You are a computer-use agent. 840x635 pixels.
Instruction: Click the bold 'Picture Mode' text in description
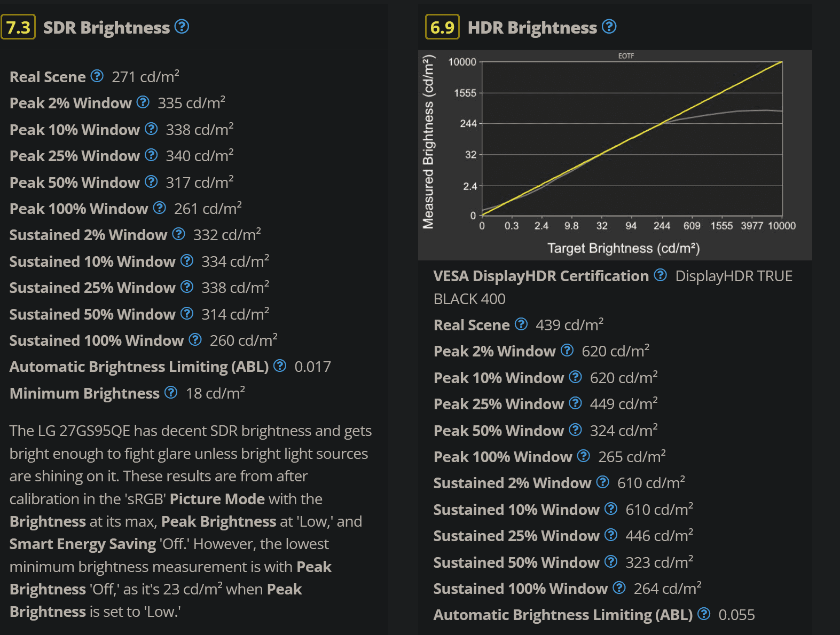point(217,499)
